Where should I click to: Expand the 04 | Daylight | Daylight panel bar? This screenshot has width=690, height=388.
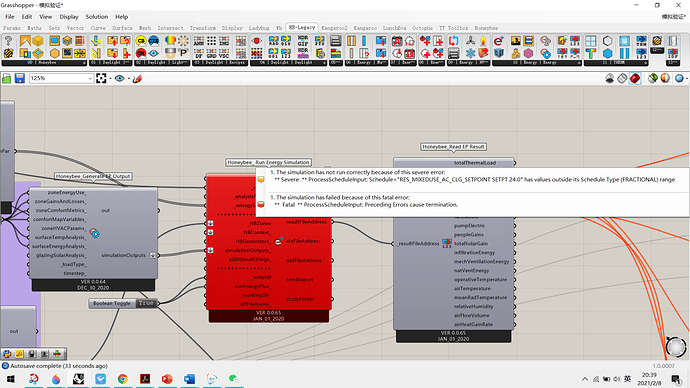(x=289, y=63)
